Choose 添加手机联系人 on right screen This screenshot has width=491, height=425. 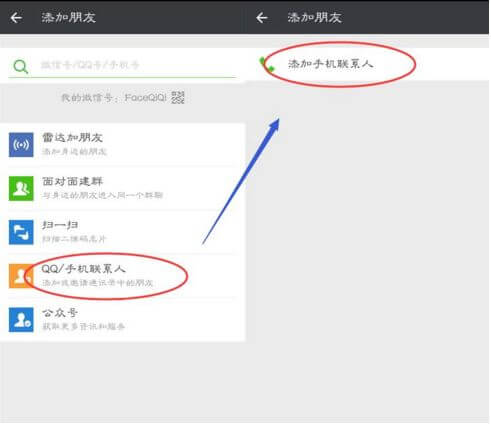[367, 64]
